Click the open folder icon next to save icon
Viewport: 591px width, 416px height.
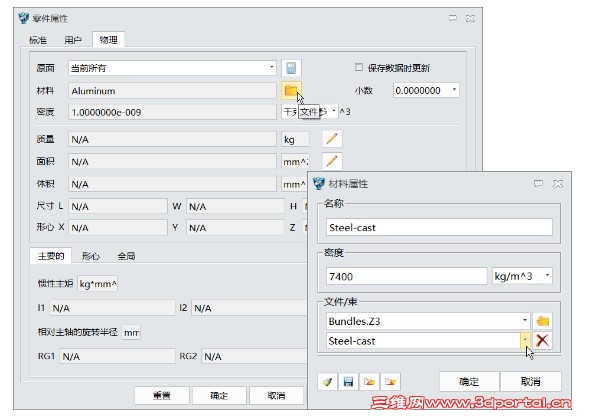[369, 382]
